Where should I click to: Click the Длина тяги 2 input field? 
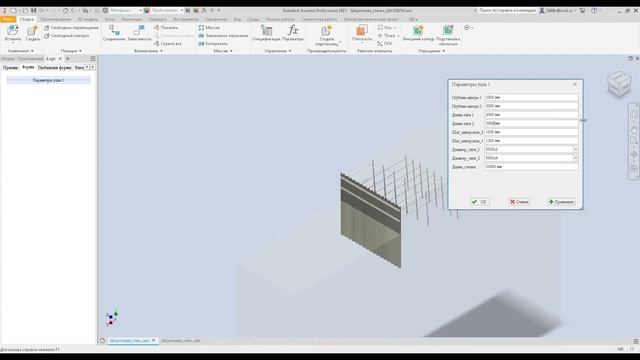coord(531,123)
